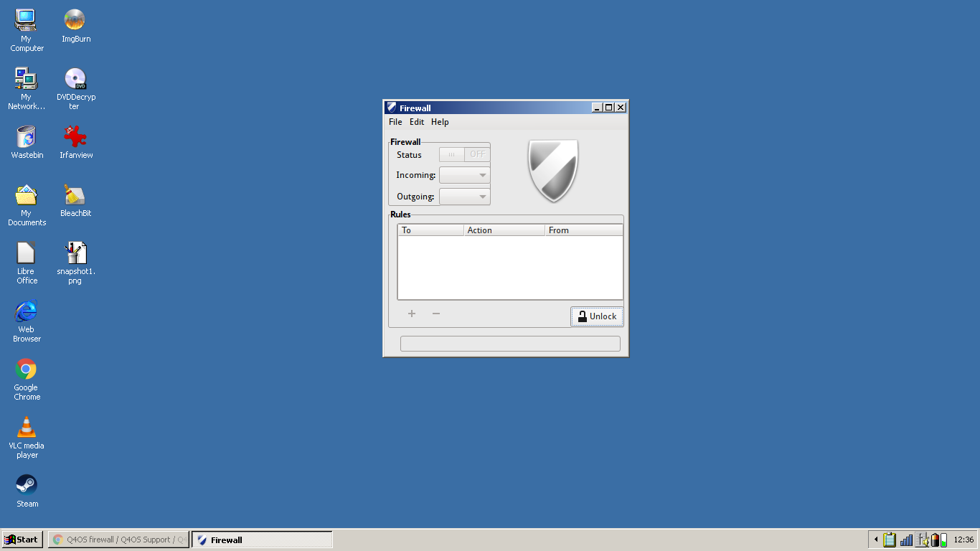Expand hidden system tray icons arrow
The image size is (980, 551).
[x=875, y=540]
